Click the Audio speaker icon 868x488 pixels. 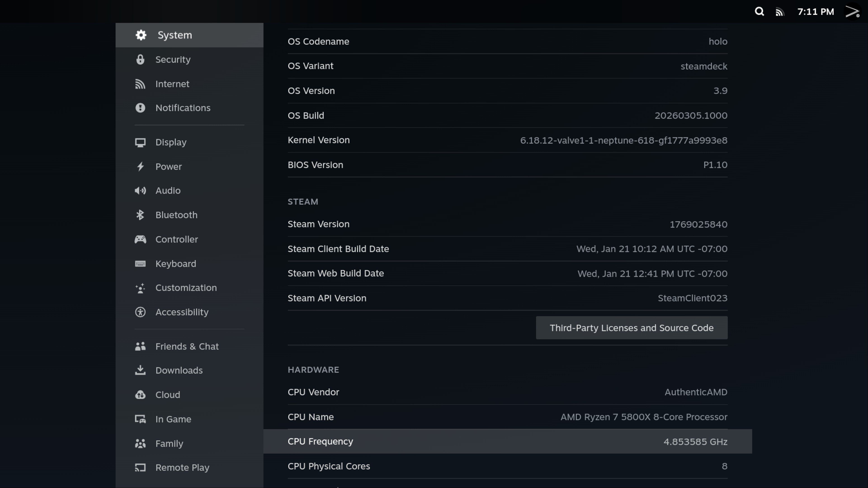[140, 191]
